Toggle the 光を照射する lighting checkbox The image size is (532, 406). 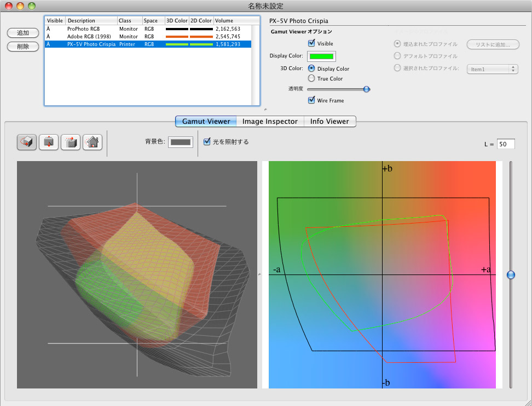coord(207,142)
